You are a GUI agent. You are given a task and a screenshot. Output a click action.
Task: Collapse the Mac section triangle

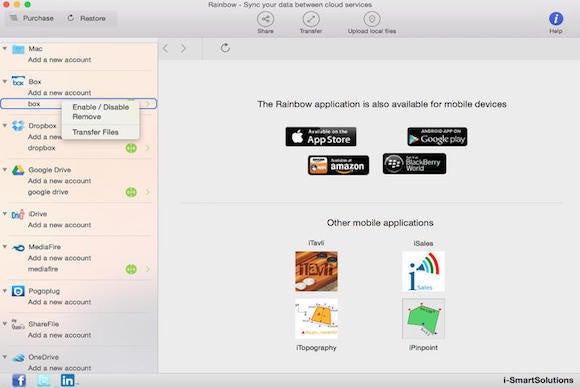coord(5,48)
